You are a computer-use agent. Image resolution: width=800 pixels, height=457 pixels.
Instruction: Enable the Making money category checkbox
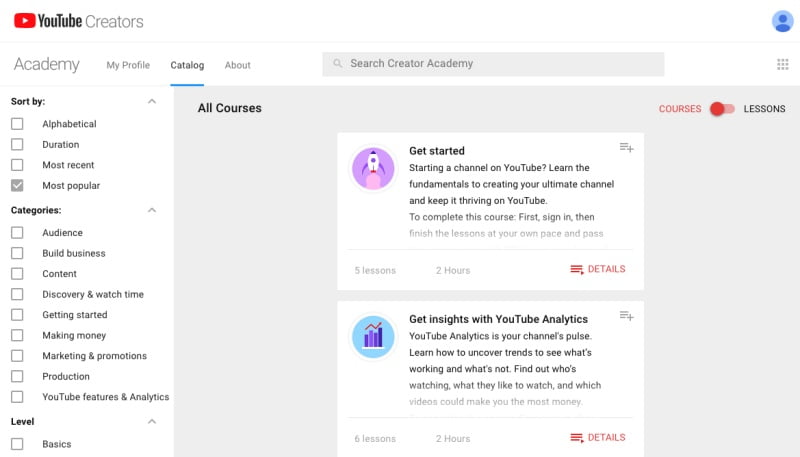[x=17, y=336]
